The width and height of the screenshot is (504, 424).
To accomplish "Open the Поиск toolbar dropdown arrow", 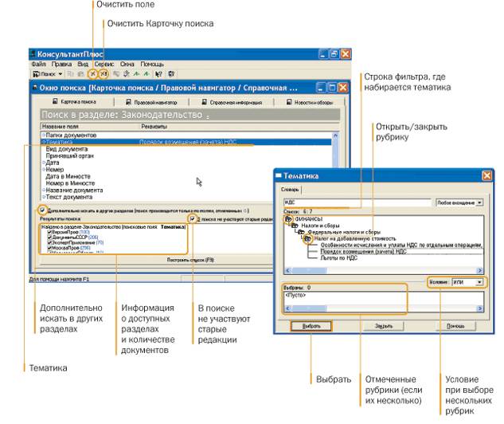I will click(x=61, y=74).
